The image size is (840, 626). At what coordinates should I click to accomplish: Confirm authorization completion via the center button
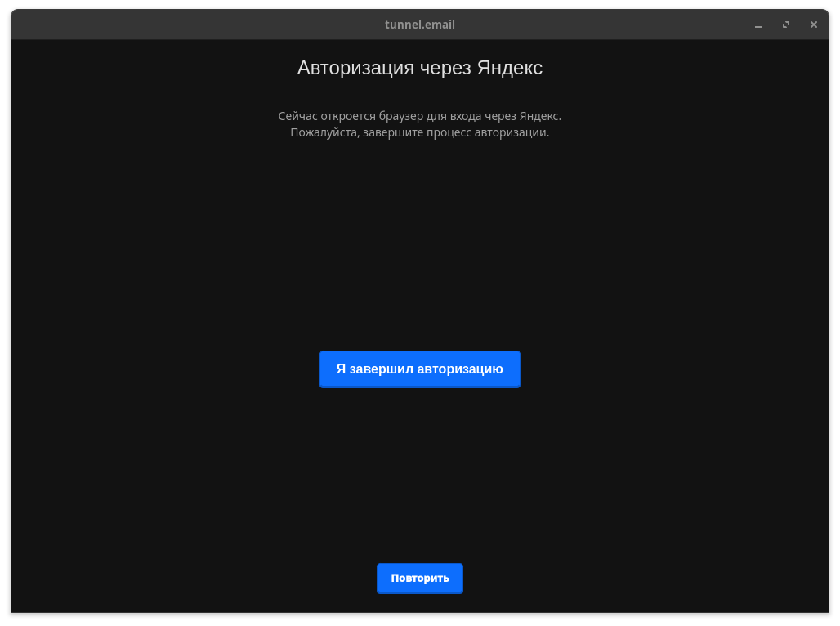420,369
